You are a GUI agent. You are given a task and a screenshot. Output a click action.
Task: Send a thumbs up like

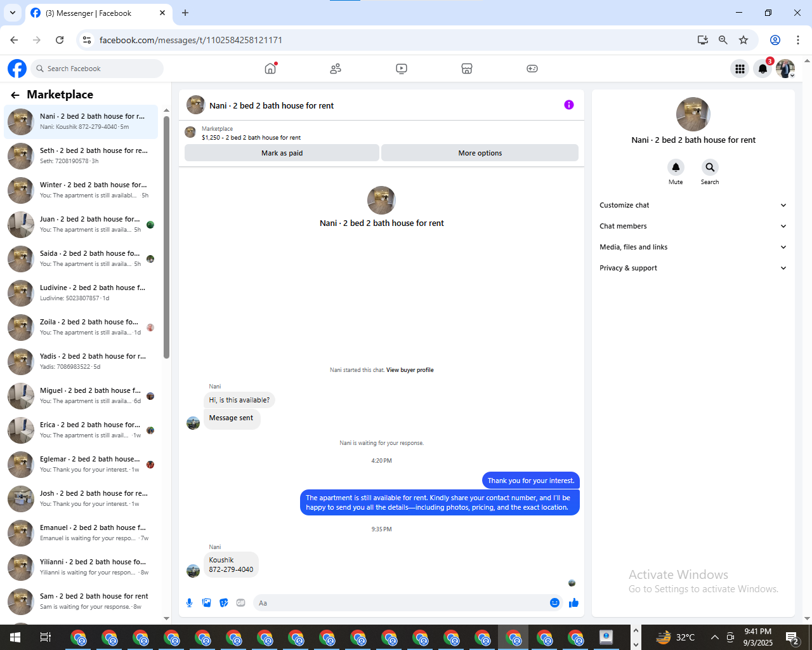click(574, 603)
